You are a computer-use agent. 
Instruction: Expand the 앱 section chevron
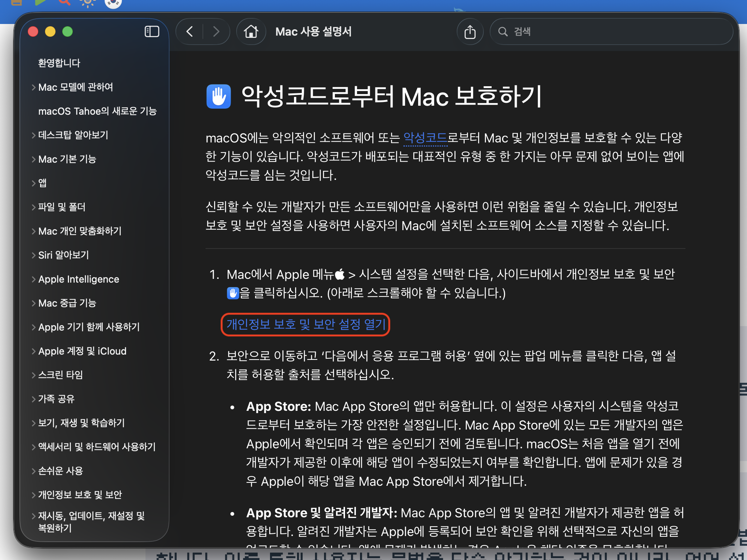click(34, 183)
